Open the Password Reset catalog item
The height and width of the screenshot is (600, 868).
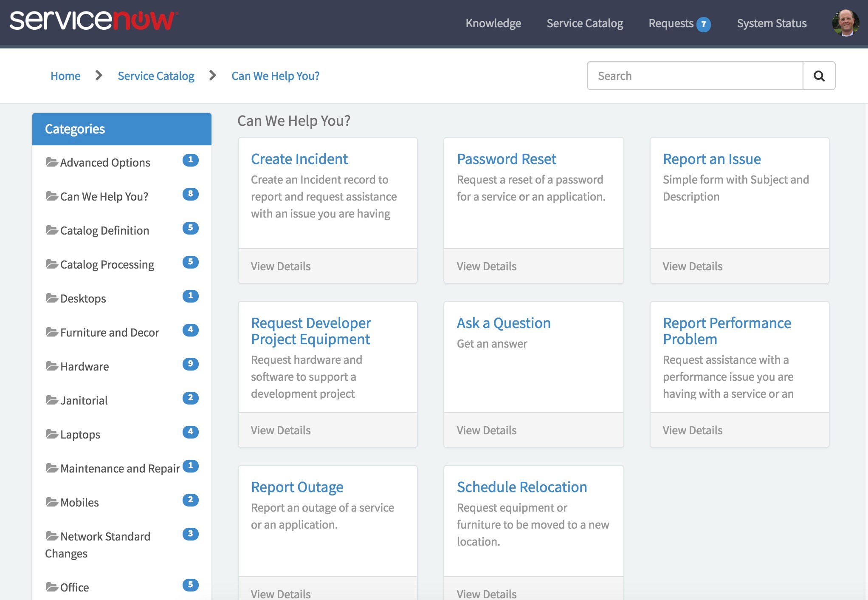(x=506, y=159)
